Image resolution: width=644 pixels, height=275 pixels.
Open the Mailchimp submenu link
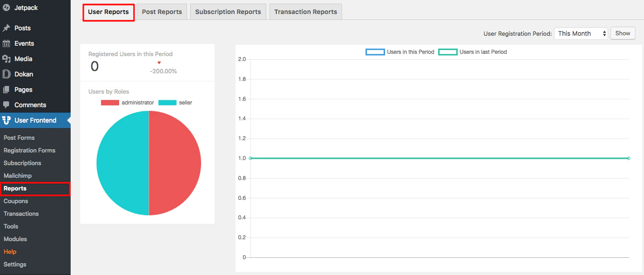pyautogui.click(x=18, y=175)
